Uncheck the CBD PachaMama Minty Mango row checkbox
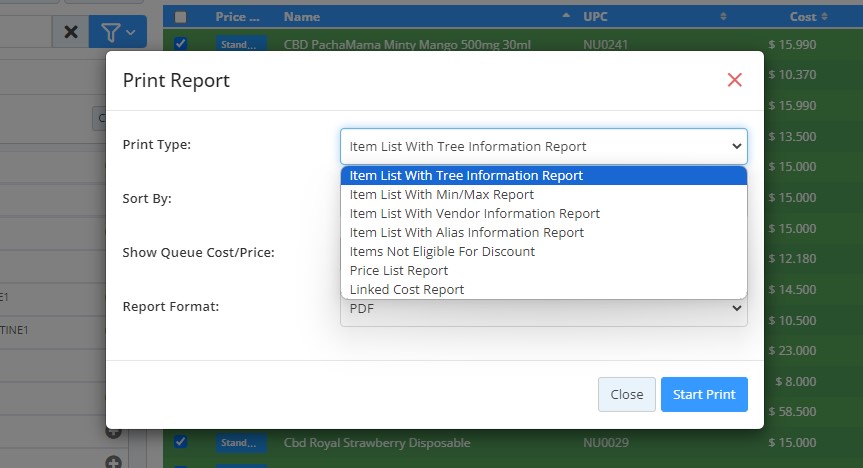Viewport: 863px width, 468px height. pyautogui.click(x=181, y=43)
